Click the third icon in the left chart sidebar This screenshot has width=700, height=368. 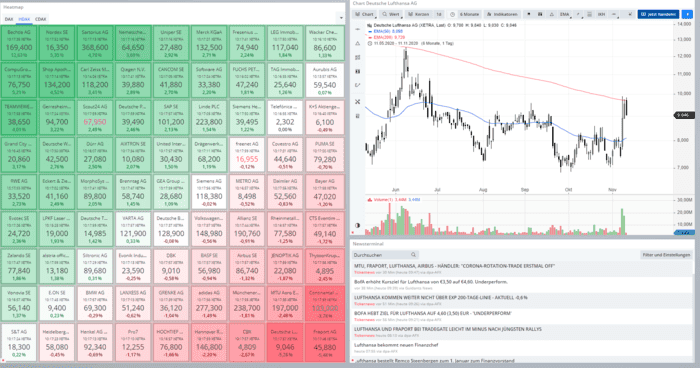(358, 57)
